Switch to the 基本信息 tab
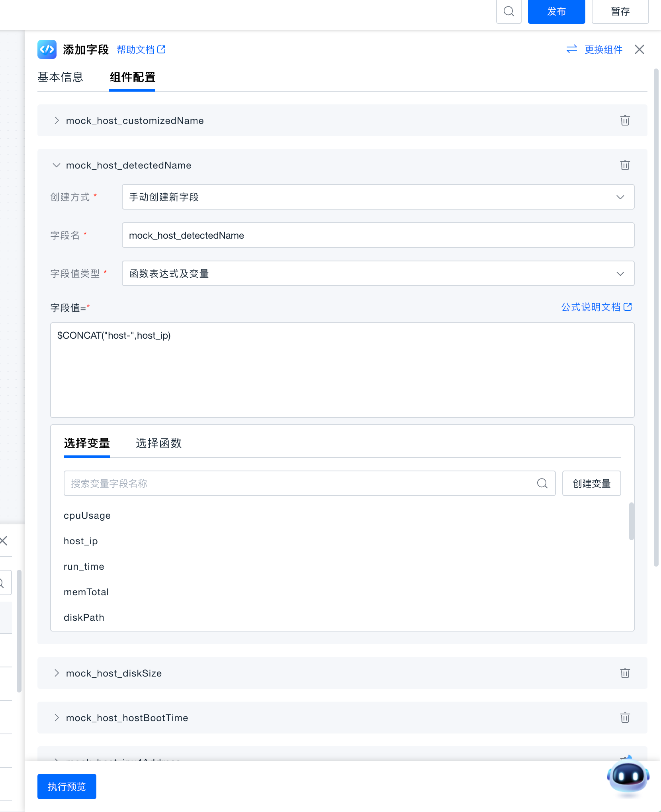This screenshot has width=661, height=812. (61, 77)
